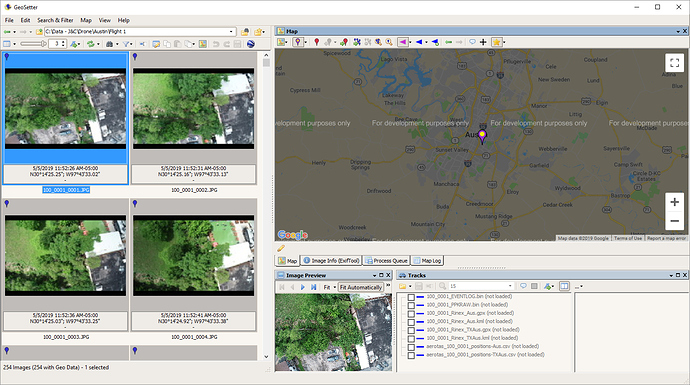Open the binoculars search tool
This screenshot has height=385, width=690.
point(110,44)
